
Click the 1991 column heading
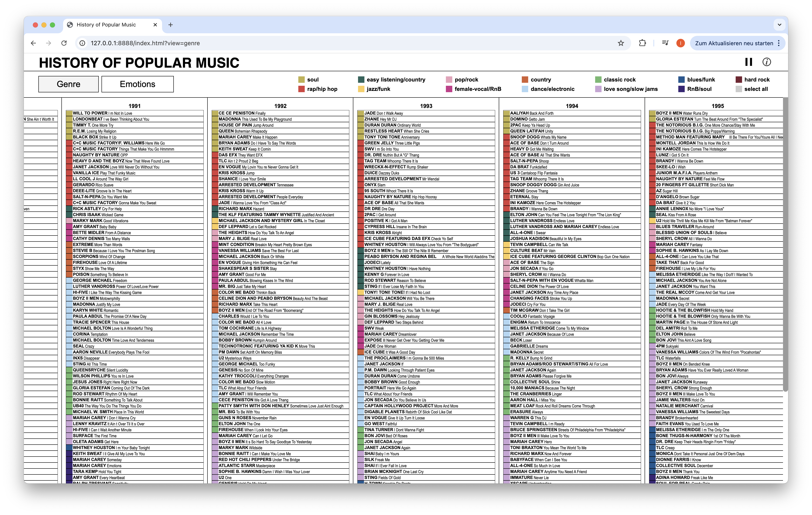[x=135, y=106]
